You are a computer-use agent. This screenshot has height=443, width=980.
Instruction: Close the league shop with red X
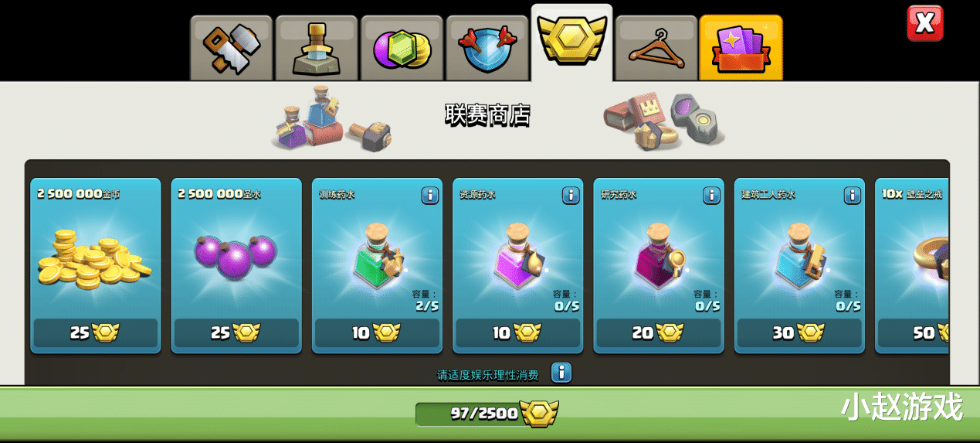pyautogui.click(x=924, y=24)
